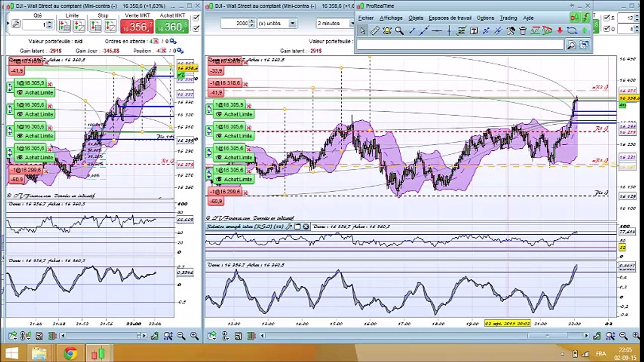This screenshot has width=644, height=362.
Task: Select the green up arrow tool
Action: point(584,31)
